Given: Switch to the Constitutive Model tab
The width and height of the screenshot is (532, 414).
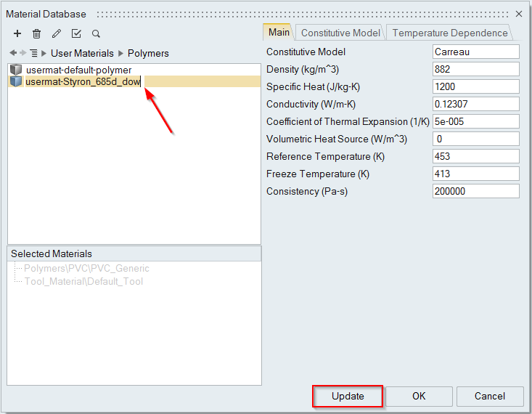Looking at the screenshot, I should point(340,33).
